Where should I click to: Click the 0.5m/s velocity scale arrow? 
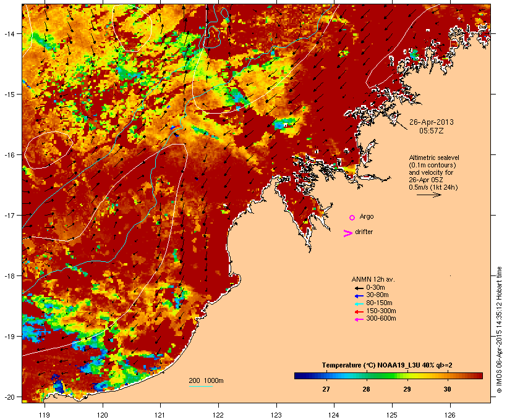tap(428, 195)
